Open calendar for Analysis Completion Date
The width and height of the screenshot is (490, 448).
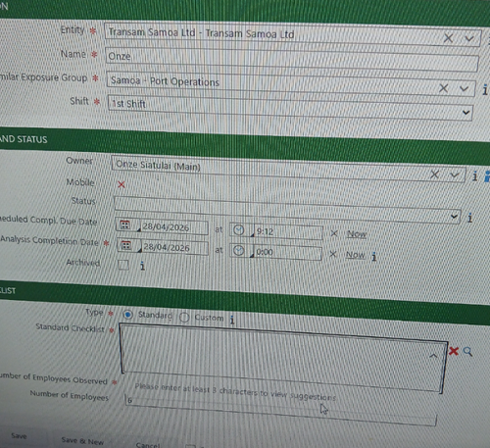pos(126,245)
